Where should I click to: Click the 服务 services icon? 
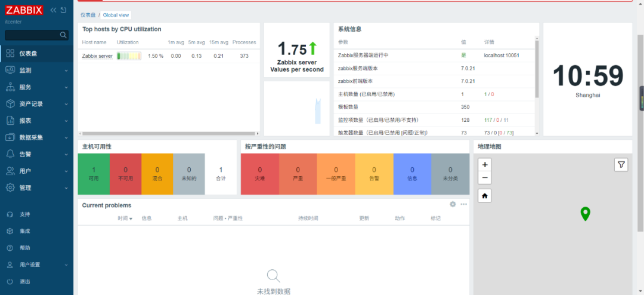coord(11,87)
